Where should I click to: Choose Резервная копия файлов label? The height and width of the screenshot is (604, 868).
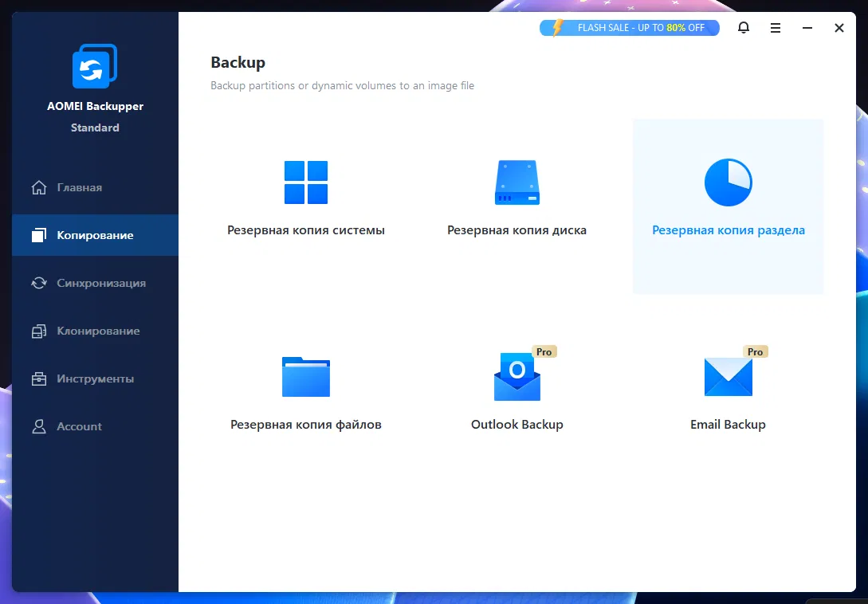click(306, 425)
